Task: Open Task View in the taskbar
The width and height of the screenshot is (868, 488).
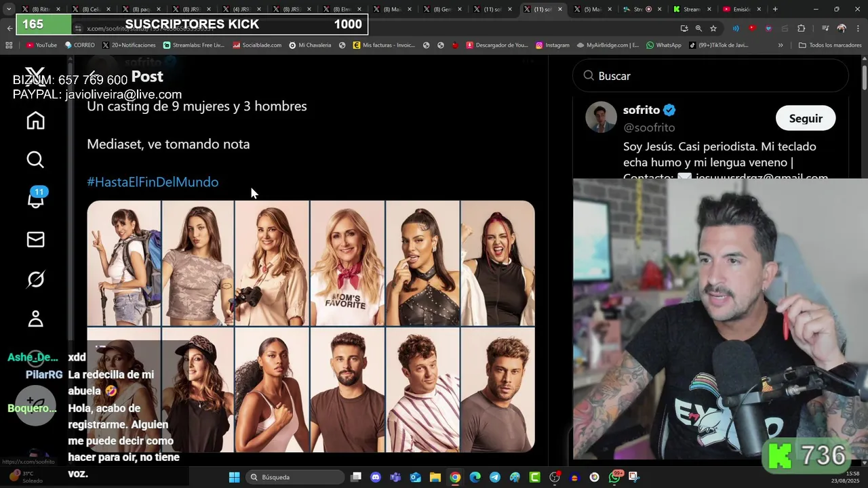Action: [x=356, y=477]
